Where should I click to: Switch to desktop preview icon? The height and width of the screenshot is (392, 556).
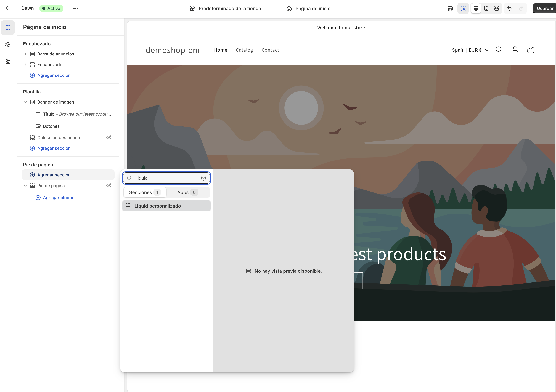click(x=476, y=9)
